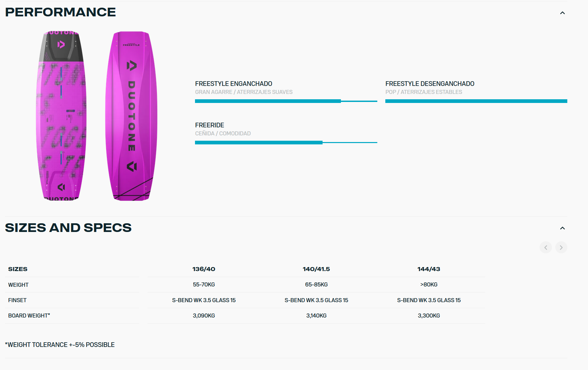Collapse the Performance section chevron
This screenshot has height=370, width=588.
tap(562, 13)
